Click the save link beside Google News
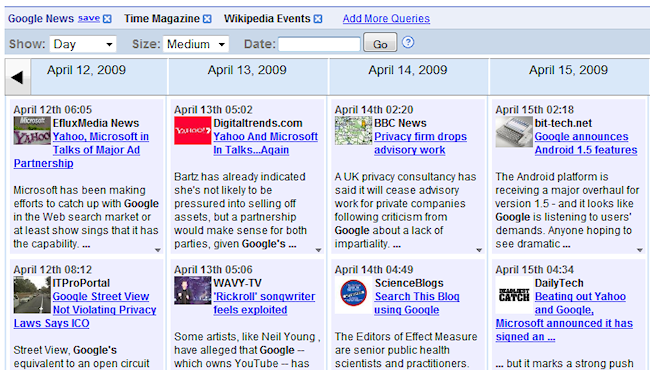The image size is (650, 370). pos(89,18)
